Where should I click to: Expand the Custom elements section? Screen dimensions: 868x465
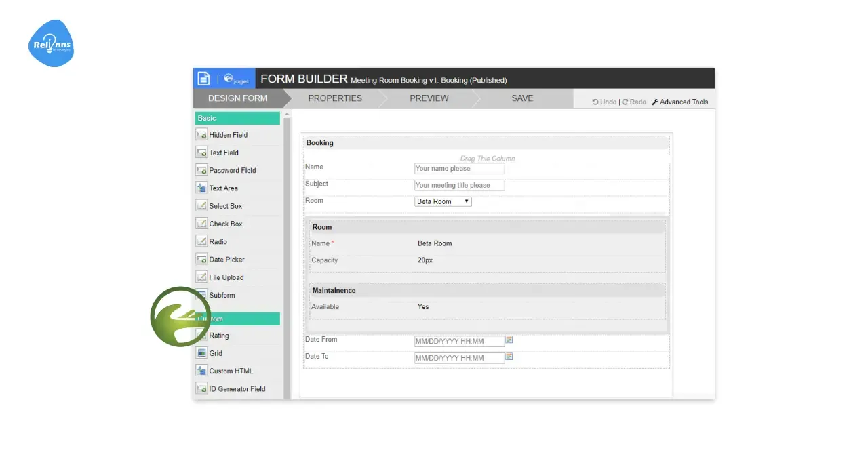coord(237,318)
